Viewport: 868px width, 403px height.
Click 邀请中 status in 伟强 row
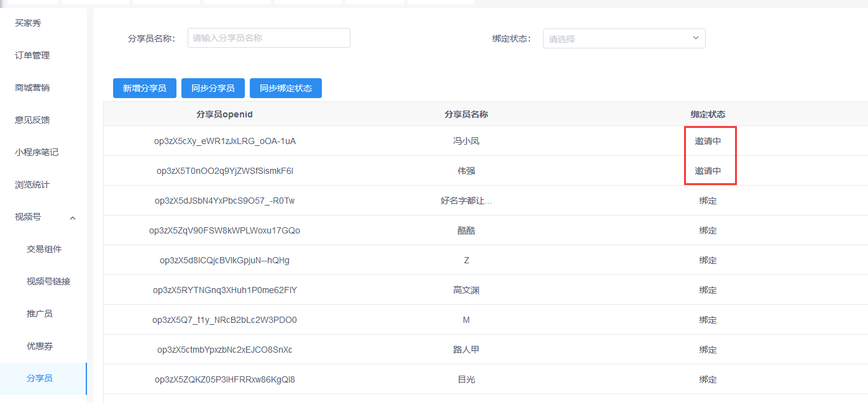[708, 171]
